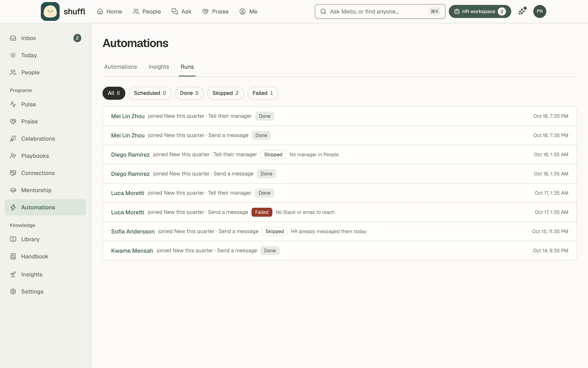This screenshot has width=588, height=368.
Task: Switch to the Insights tab
Action: (159, 67)
